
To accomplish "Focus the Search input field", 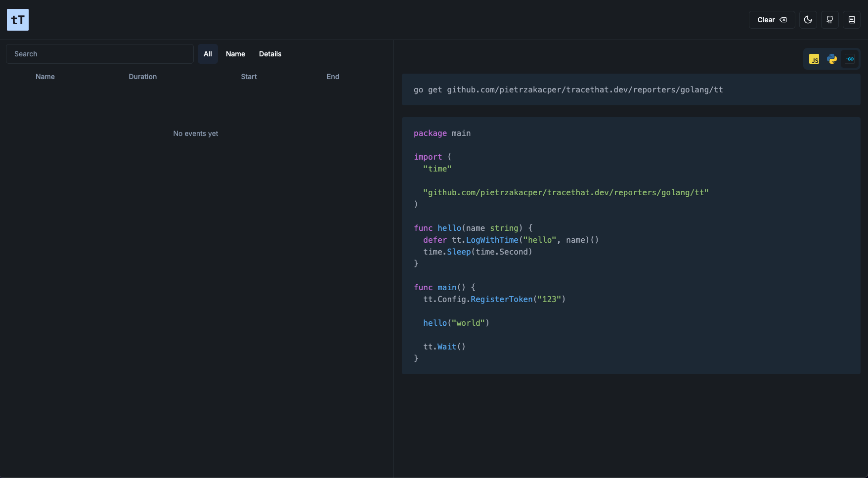I will (99, 54).
